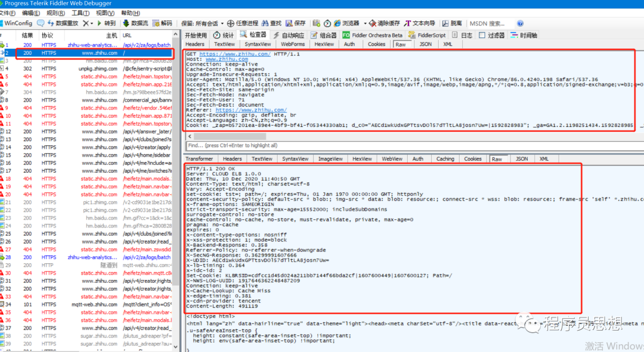Click the Clear Cache (清除缓存) icon
Viewport: 644px width, 352px height.
click(373, 23)
